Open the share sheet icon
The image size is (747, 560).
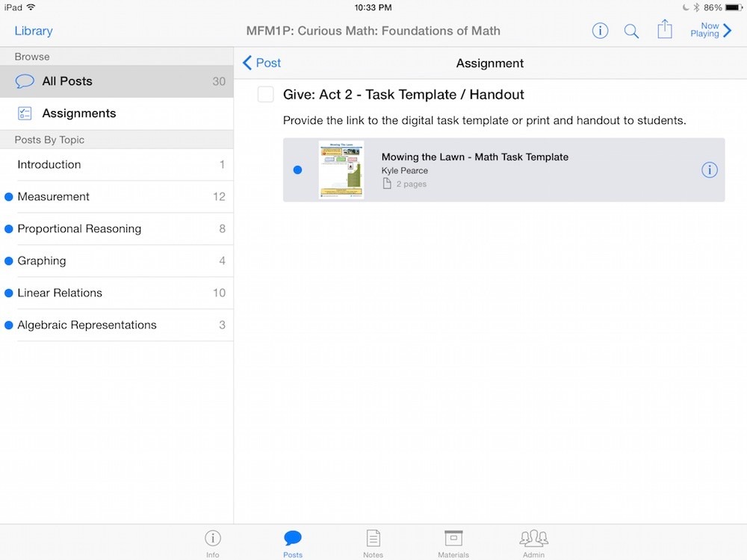665,30
